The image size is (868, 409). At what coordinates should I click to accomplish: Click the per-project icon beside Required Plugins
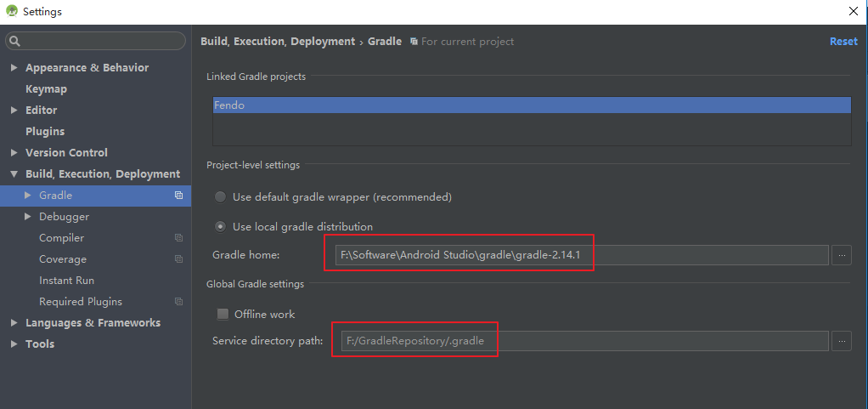[178, 302]
